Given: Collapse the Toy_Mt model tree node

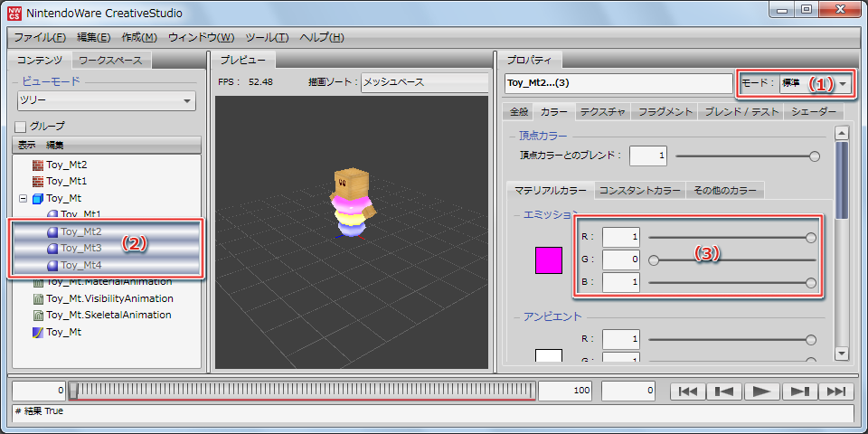Looking at the screenshot, I should point(22,198).
